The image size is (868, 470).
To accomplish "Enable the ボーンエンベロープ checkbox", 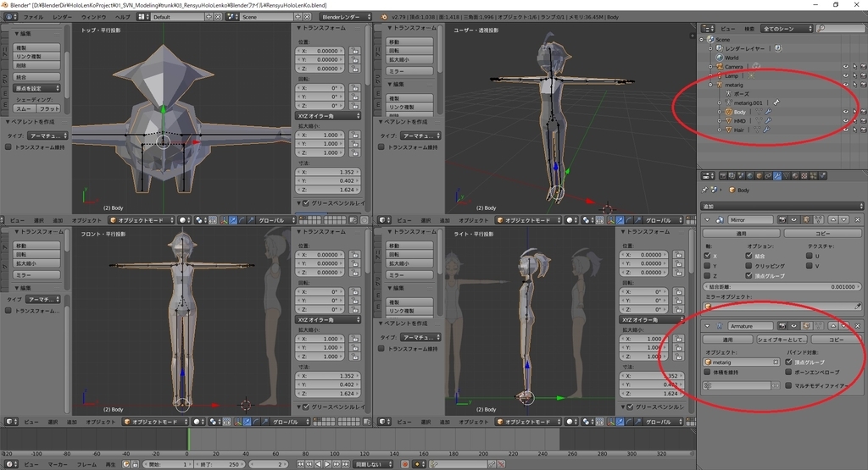I will 788,372.
